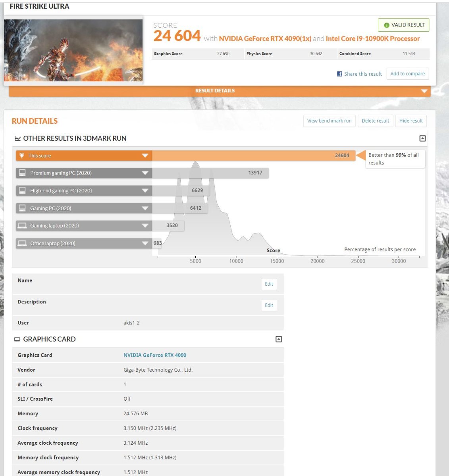Click the Delete result button
Viewport: 449px width, 476px height.
pos(375,121)
